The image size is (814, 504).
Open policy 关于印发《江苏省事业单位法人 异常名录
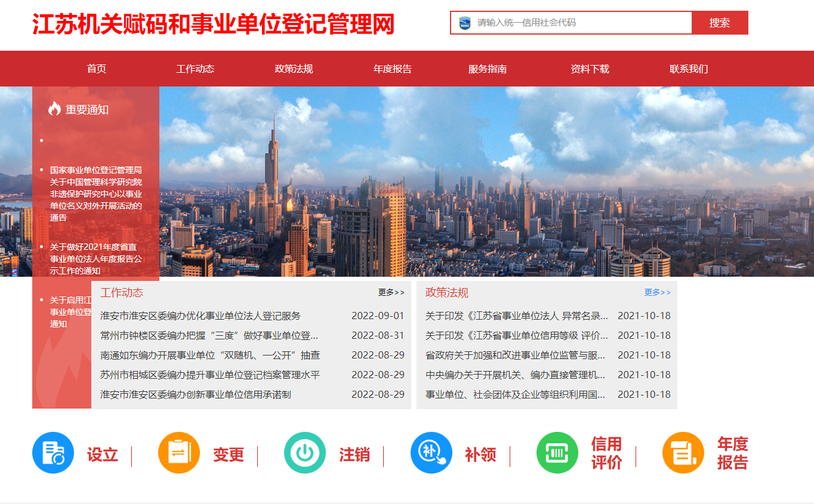pyautogui.click(x=517, y=316)
